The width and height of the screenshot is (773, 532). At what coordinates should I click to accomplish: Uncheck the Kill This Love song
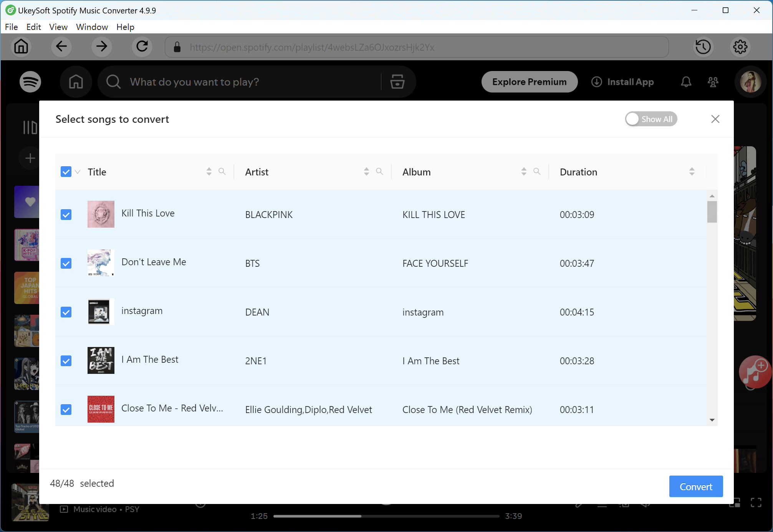66,215
